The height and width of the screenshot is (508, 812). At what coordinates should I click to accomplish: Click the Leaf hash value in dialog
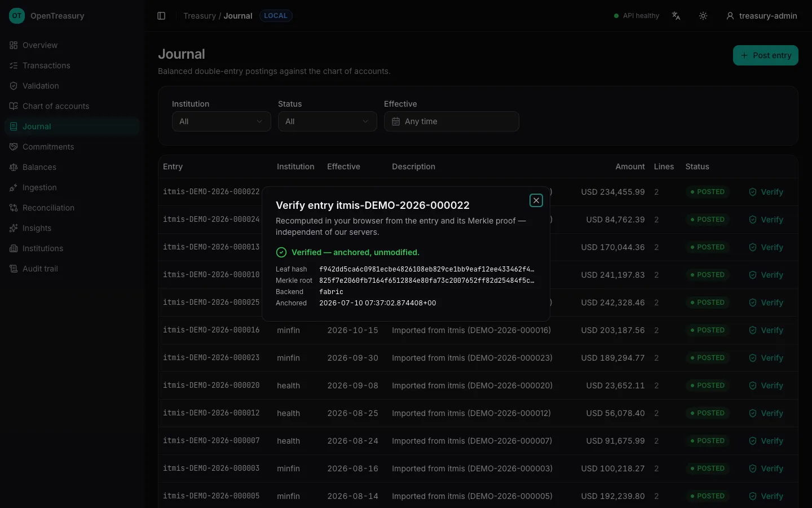(427, 269)
